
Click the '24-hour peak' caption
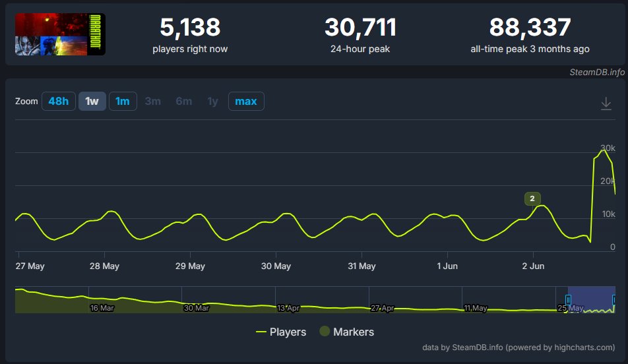click(x=360, y=49)
